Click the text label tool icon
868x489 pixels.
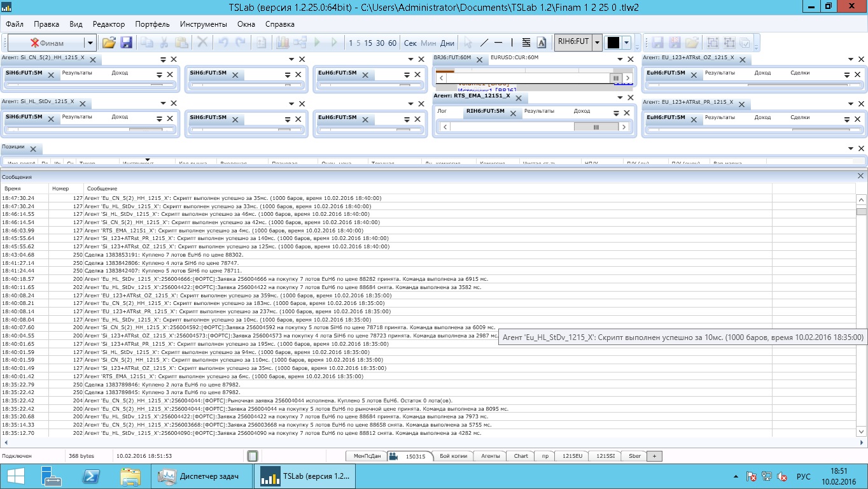[x=542, y=43]
